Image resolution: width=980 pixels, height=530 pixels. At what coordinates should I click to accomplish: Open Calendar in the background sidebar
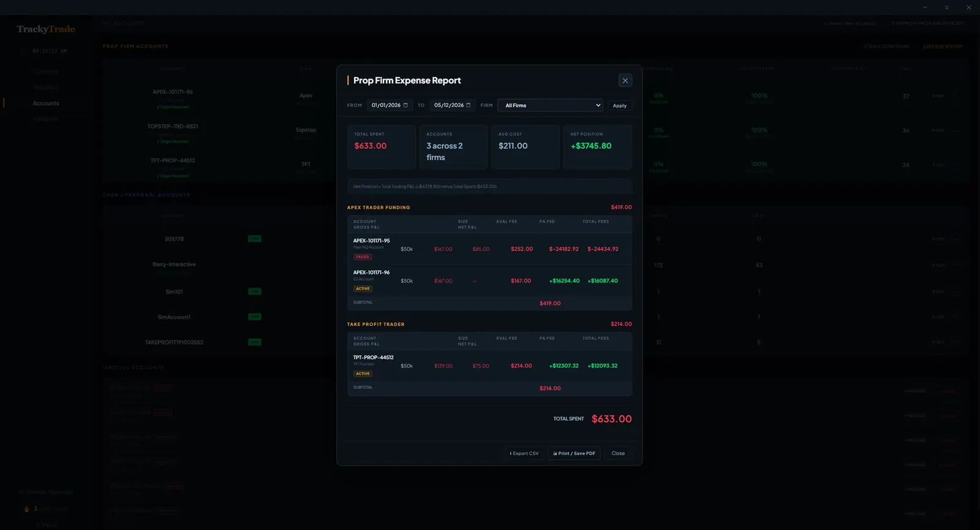click(46, 72)
